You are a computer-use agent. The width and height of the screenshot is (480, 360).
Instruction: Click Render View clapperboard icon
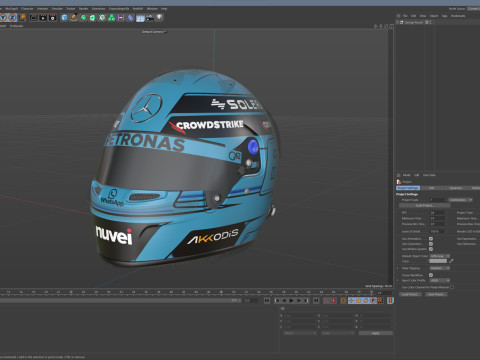[34, 18]
